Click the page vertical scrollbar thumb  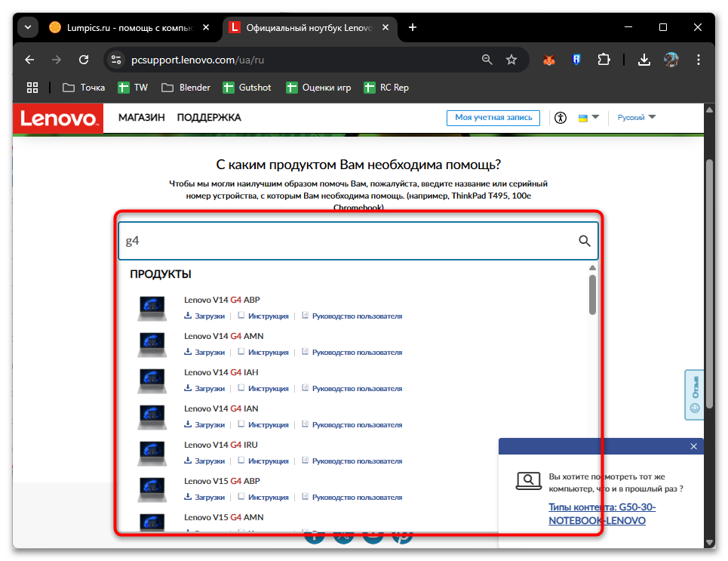pyautogui.click(x=709, y=284)
